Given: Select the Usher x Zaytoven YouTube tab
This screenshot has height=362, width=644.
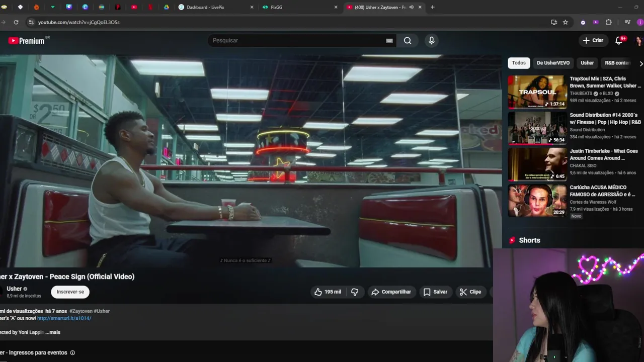Looking at the screenshot, I should pos(385,7).
